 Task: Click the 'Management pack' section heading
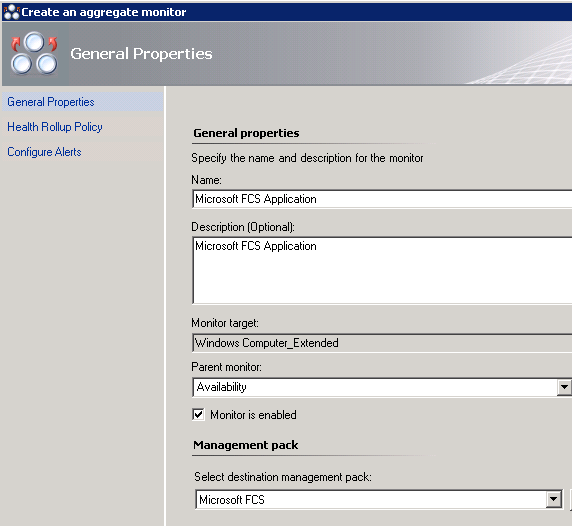point(246,445)
